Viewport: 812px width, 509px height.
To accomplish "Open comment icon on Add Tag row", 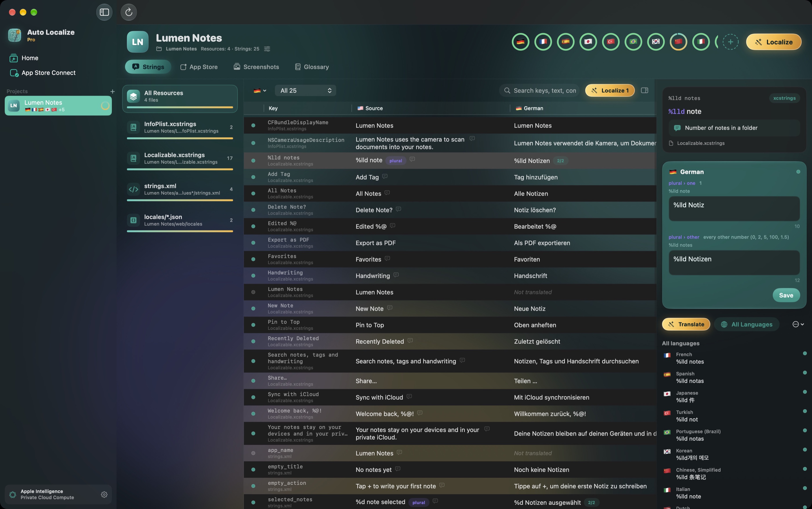I will tap(385, 176).
